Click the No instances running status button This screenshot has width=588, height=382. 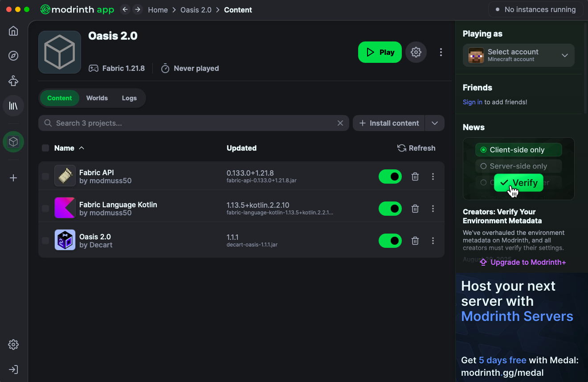point(536,9)
